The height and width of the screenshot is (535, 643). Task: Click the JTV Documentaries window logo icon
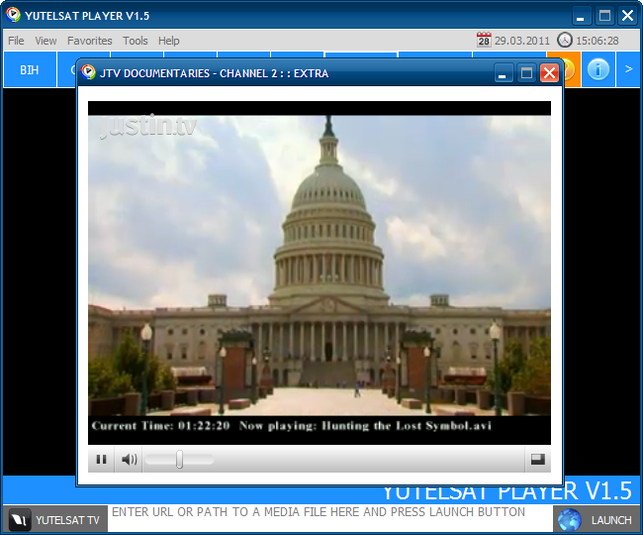coord(88,72)
